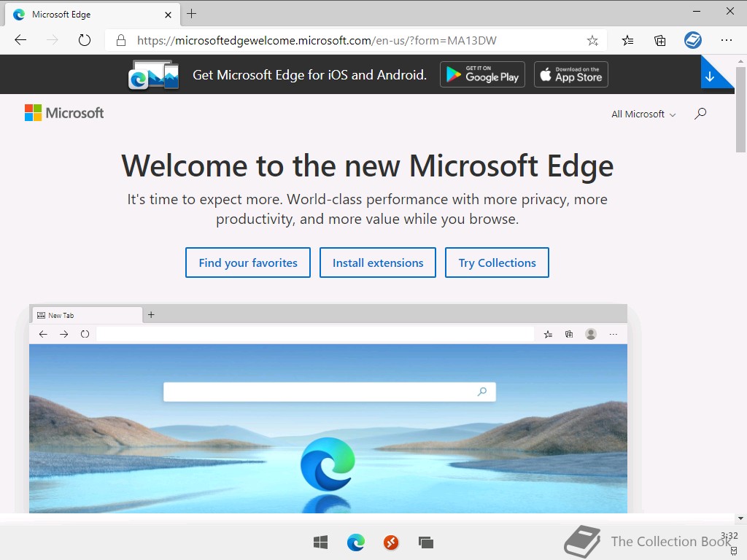This screenshot has height=560, width=747.
Task: Open the site search magnifier
Action: click(x=700, y=113)
